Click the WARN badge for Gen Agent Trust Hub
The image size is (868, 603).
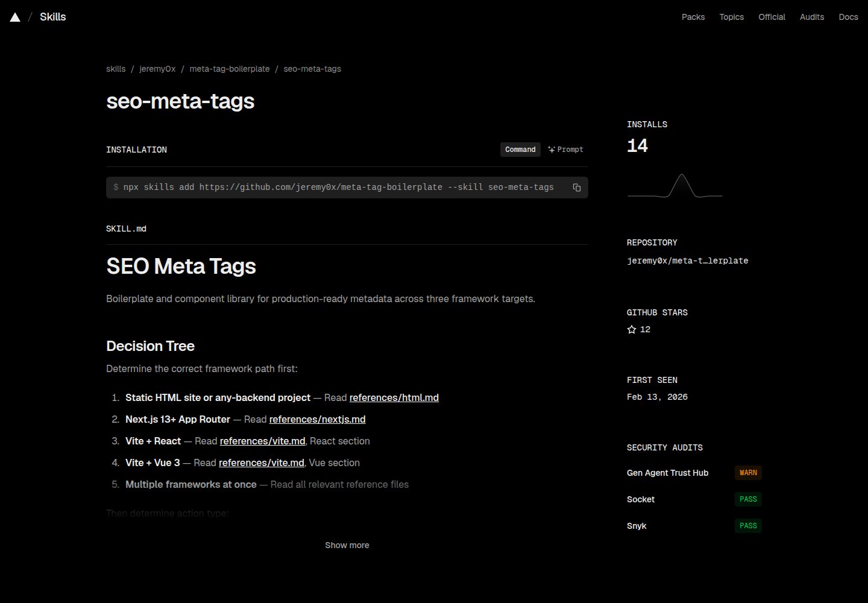click(x=748, y=473)
